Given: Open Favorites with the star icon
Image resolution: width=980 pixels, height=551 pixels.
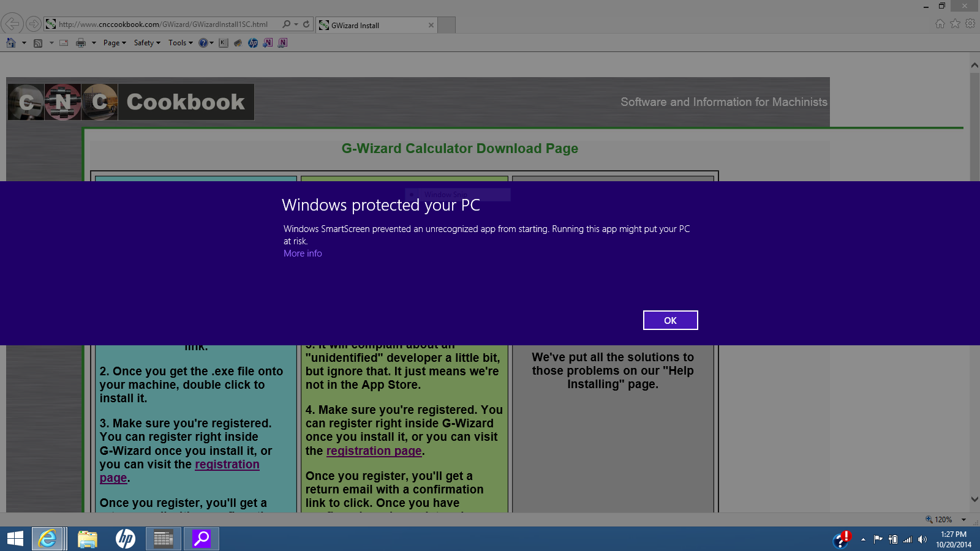Looking at the screenshot, I should click(955, 24).
